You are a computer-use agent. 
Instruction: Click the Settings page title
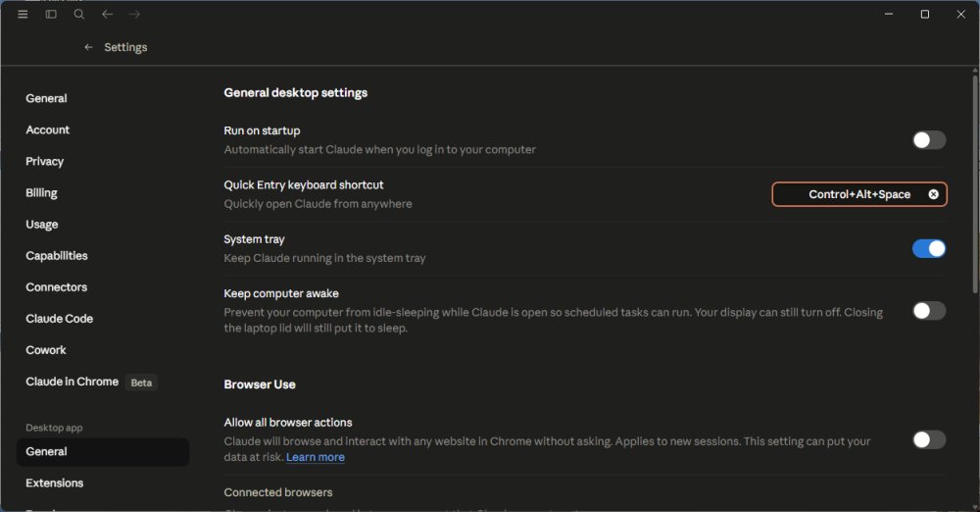tap(125, 47)
